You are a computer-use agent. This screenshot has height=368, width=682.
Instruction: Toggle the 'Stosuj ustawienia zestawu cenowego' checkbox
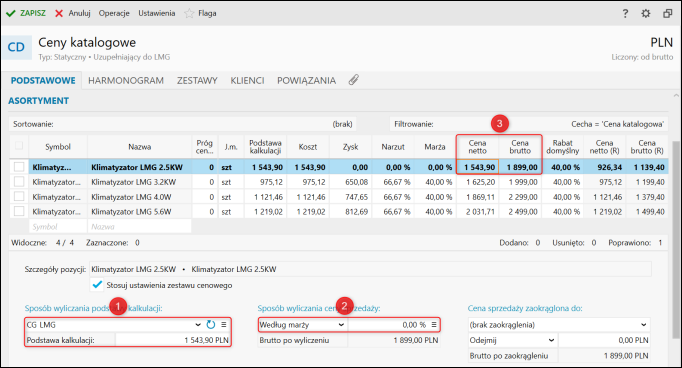pos(97,285)
